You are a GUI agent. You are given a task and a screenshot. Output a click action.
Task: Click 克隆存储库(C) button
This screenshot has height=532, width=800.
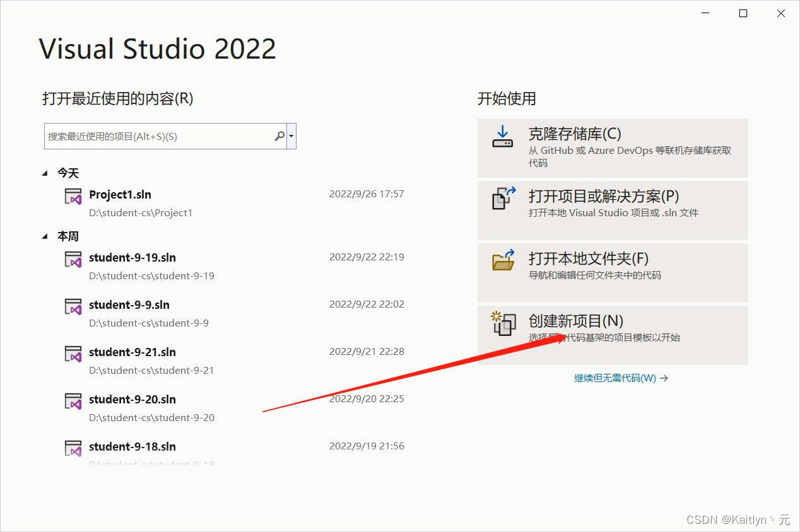point(613,148)
